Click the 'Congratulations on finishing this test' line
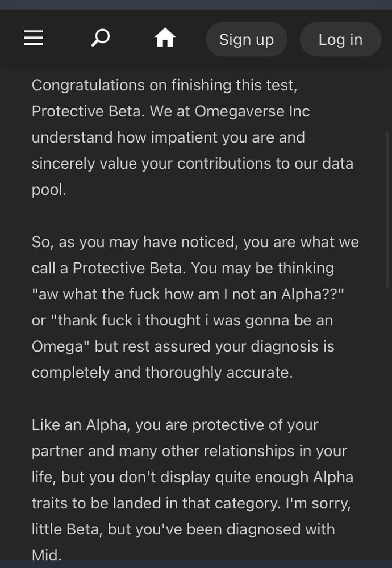Viewport: 392px width, 568px height. [165, 86]
